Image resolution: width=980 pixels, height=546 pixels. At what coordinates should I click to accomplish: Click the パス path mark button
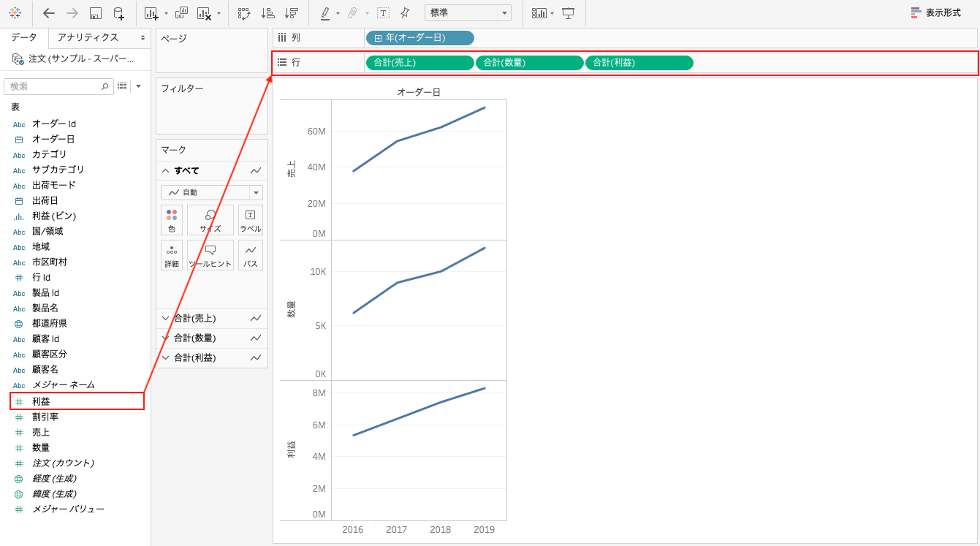click(x=251, y=255)
